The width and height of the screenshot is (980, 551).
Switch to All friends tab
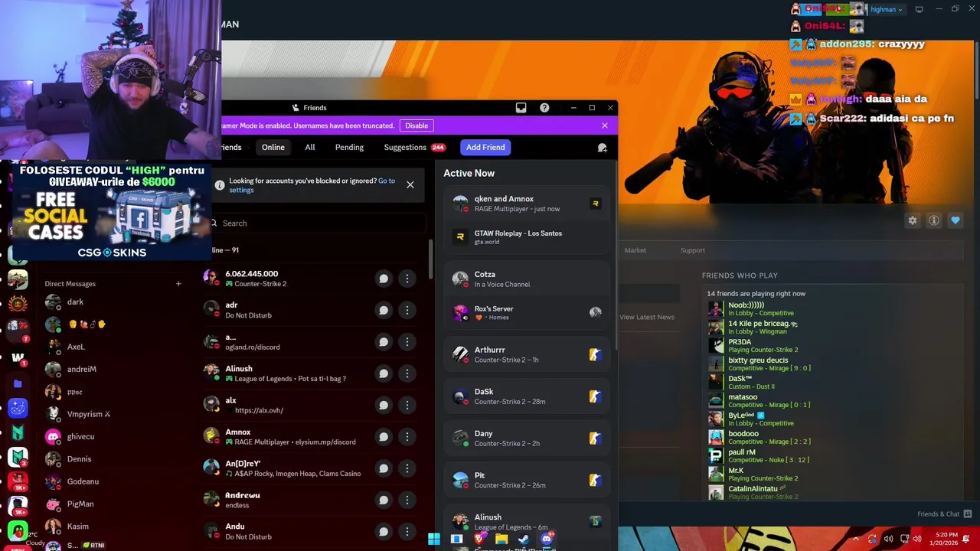tap(310, 148)
